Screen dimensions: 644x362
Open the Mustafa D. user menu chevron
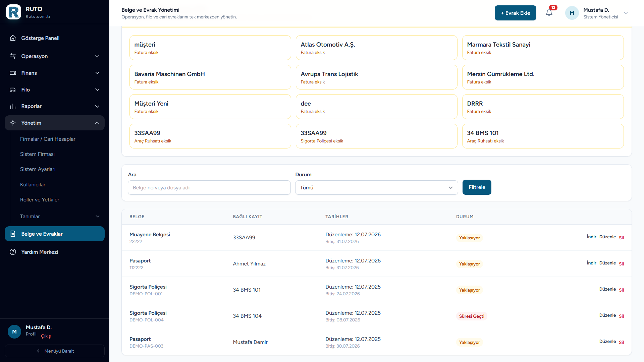626,13
